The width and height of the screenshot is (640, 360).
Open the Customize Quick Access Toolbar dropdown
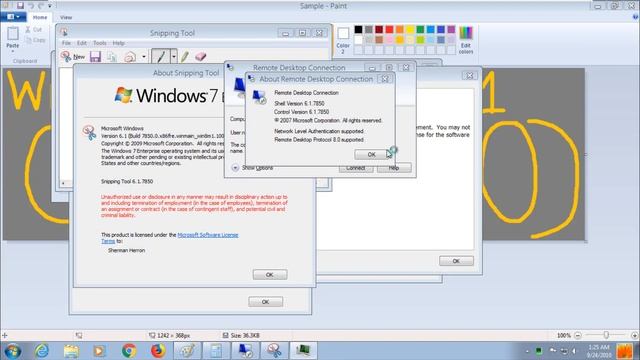point(50,6)
